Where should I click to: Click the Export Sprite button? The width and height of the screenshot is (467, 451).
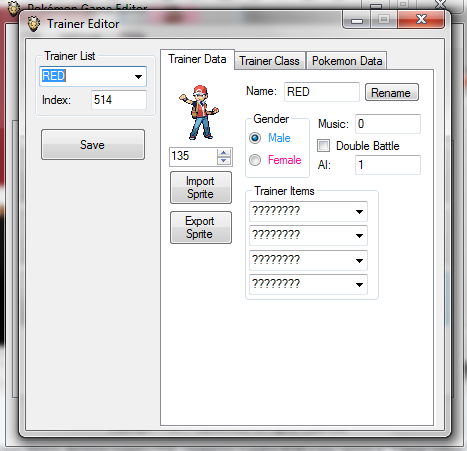coord(201,227)
